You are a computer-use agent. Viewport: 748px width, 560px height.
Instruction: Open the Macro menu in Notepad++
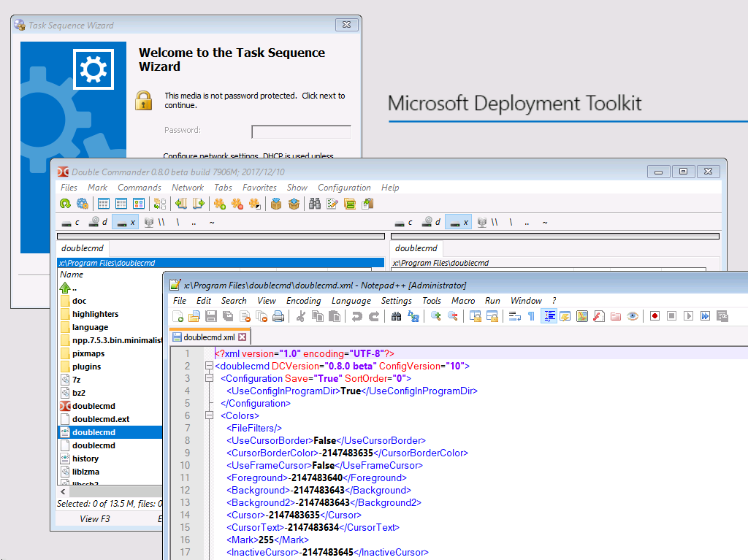pyautogui.click(x=463, y=301)
